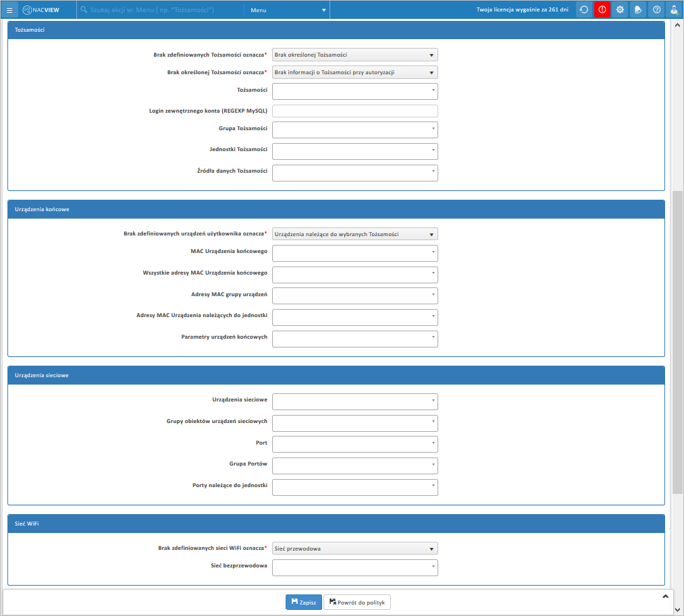Open the red alert warning icon

(x=602, y=9)
